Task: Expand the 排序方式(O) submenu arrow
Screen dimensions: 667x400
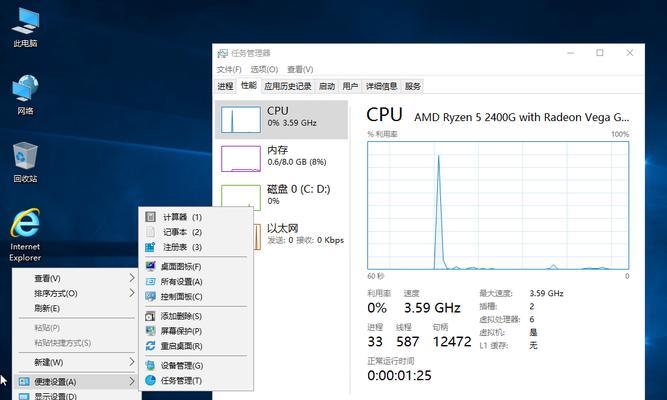Action: pyautogui.click(x=132, y=293)
